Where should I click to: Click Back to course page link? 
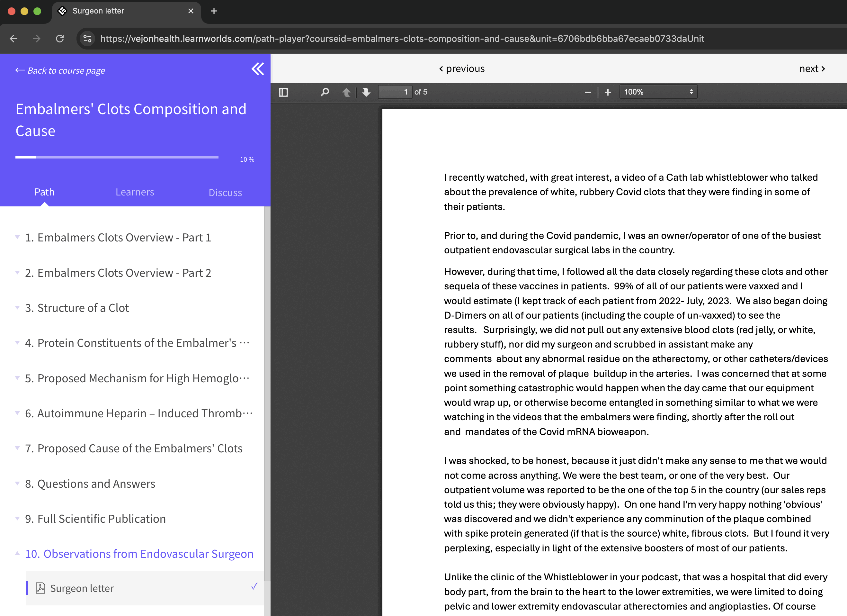(x=60, y=71)
